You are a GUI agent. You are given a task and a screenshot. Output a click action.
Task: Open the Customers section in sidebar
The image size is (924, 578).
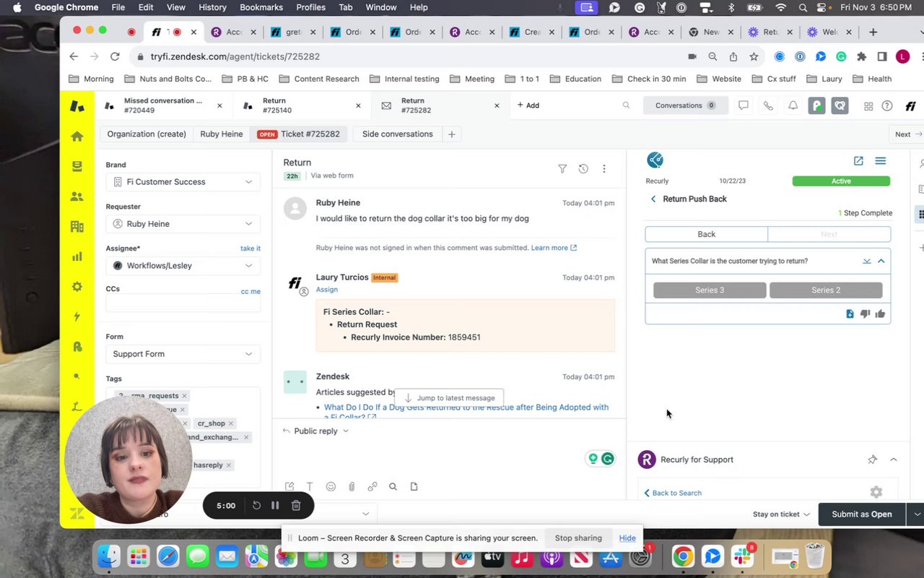77,197
